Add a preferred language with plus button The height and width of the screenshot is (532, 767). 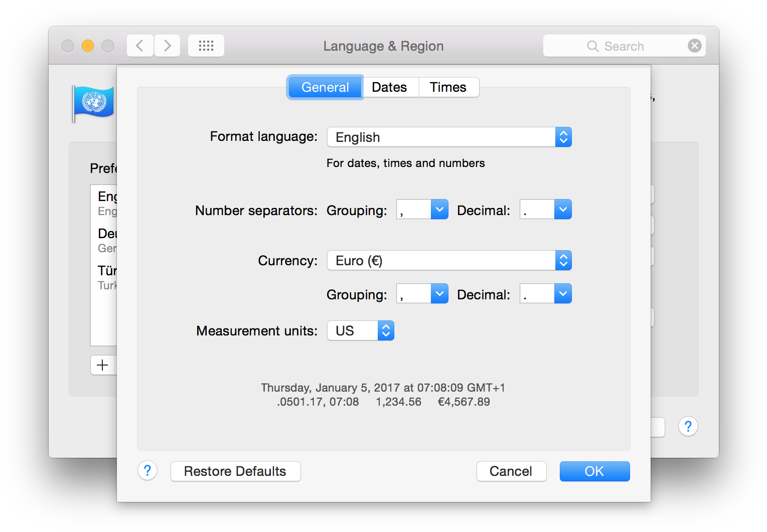tap(102, 365)
